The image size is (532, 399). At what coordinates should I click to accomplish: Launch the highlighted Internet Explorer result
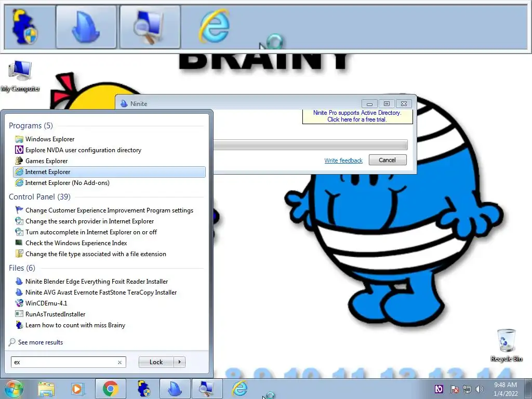109,171
